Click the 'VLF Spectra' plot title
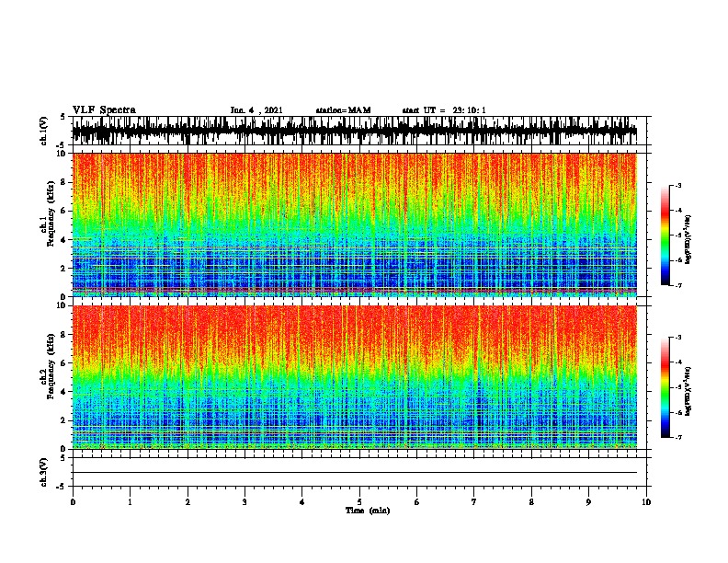This screenshot has height=563, width=728. click(104, 110)
